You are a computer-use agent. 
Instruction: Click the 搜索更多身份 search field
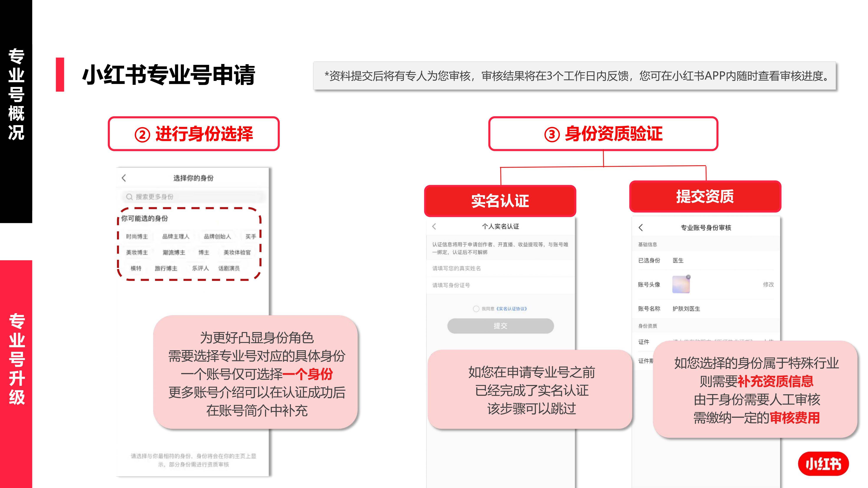point(193,197)
